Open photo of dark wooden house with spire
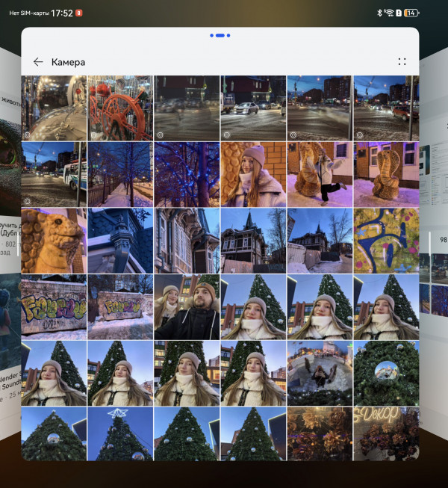This screenshot has height=488, width=448. point(253,241)
